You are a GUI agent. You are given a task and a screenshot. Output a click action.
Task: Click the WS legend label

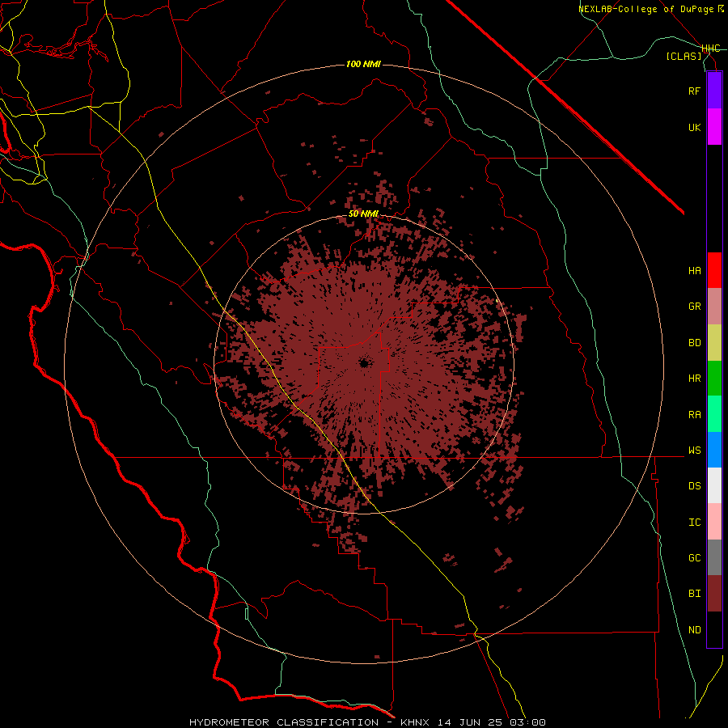point(694,450)
